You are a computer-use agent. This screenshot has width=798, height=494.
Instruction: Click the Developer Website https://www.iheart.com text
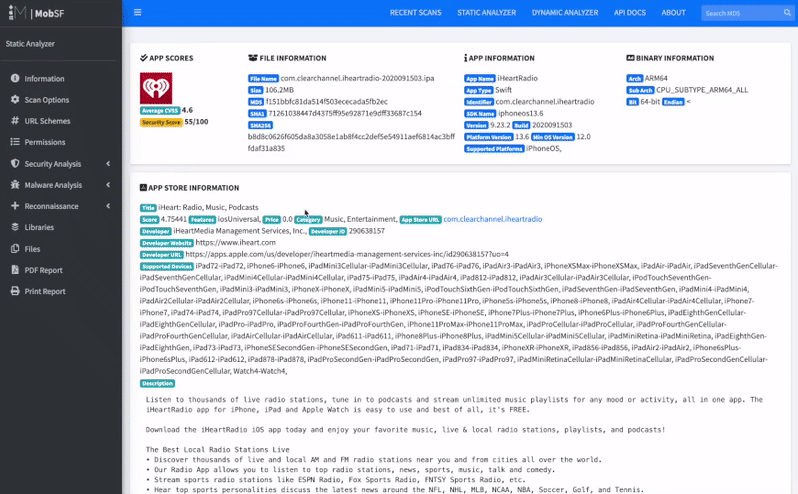point(236,243)
